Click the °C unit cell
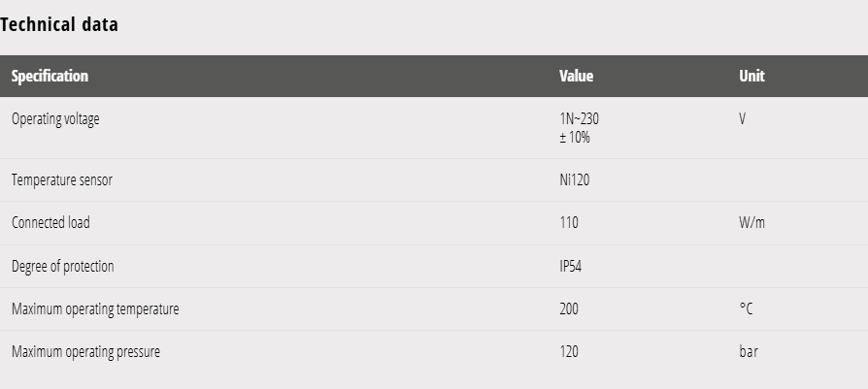 point(746,309)
